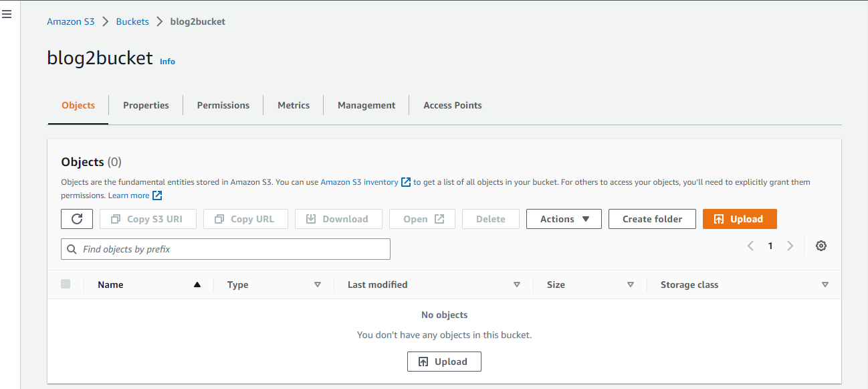
Task: Click the external link icon next to Learn more
Action: pyautogui.click(x=157, y=196)
